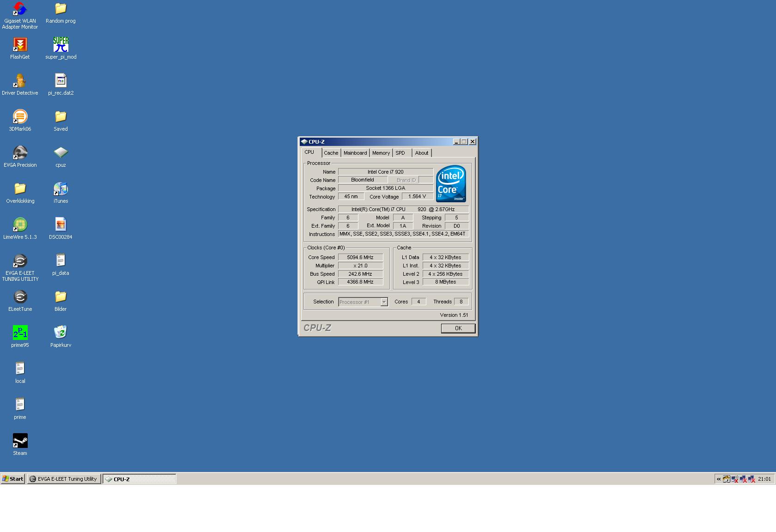Click the QPI Link value 4366.8 MHz
This screenshot has height=532, width=776.
pos(360,282)
